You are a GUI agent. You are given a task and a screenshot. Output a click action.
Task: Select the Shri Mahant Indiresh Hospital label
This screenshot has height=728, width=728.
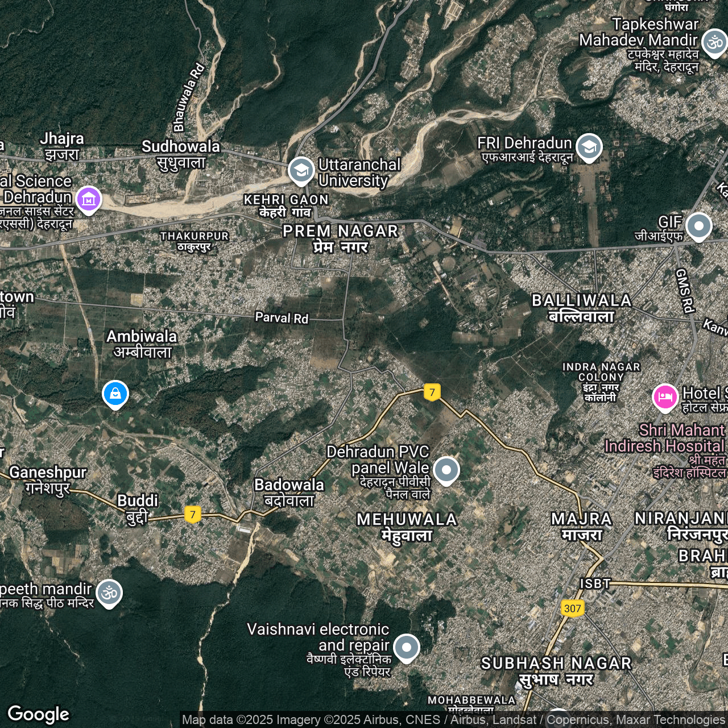[x=665, y=438]
